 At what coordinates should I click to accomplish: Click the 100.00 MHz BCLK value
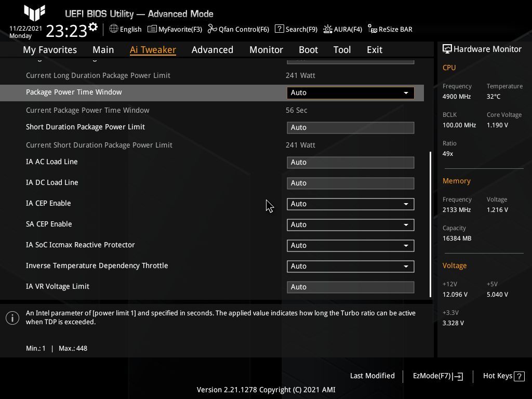point(459,125)
